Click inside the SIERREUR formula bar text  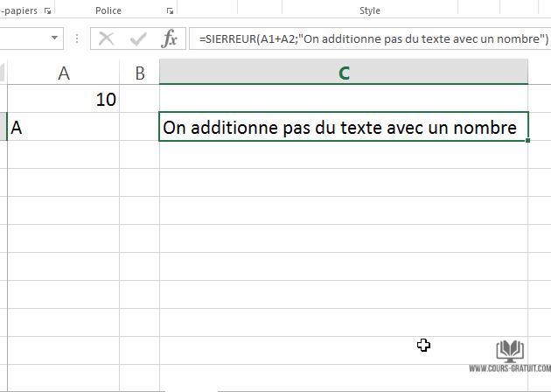pos(367,39)
